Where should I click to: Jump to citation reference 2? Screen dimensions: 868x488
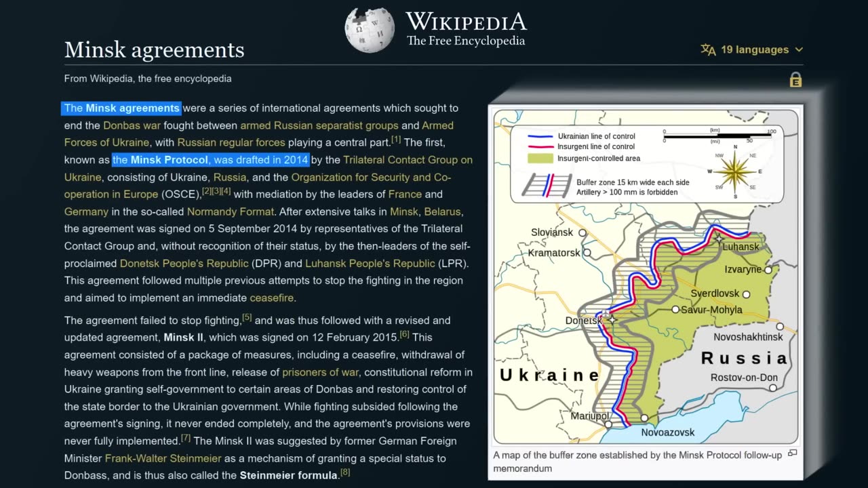[207, 191]
